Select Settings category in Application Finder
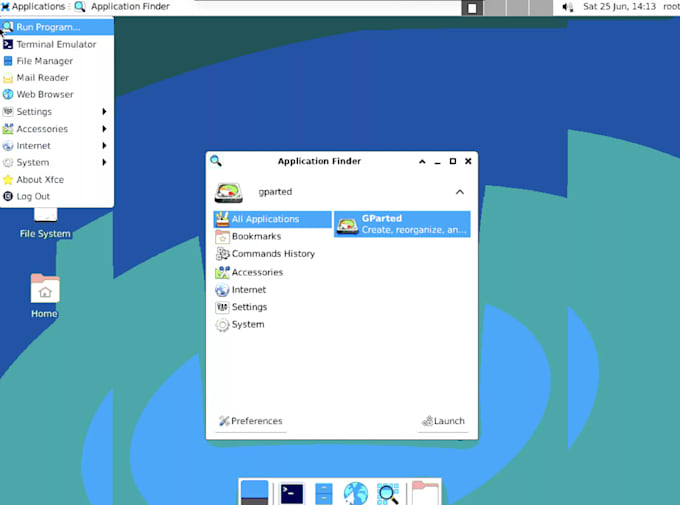 coord(273,307)
